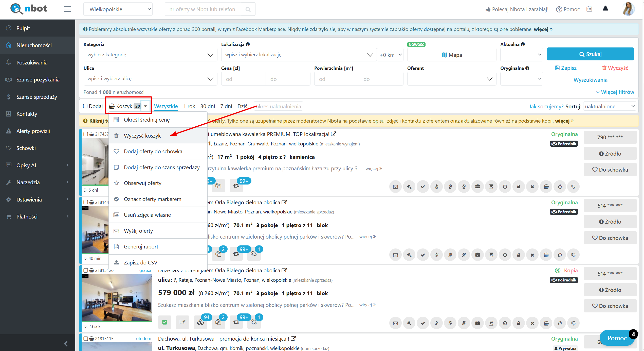Click the hamburger menu icon

(x=67, y=9)
